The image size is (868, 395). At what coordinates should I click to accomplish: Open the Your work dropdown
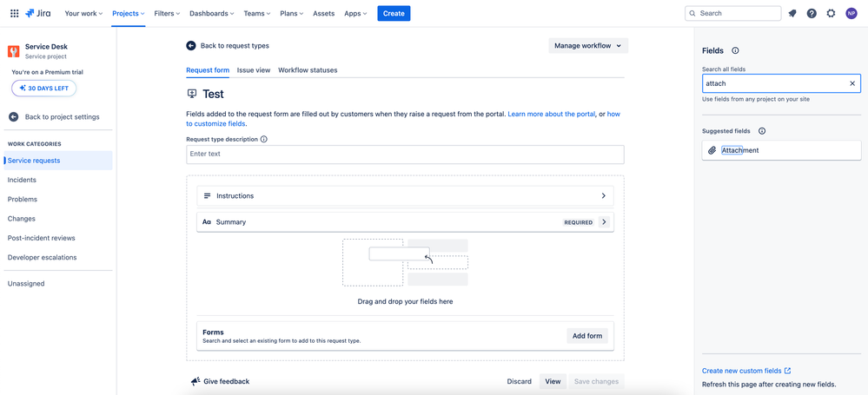click(x=83, y=13)
